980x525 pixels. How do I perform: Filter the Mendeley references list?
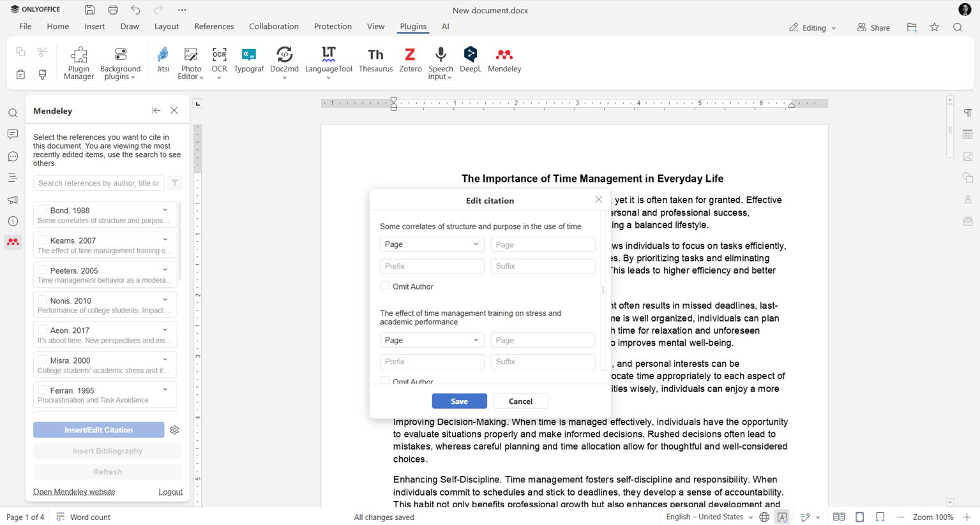pos(174,183)
